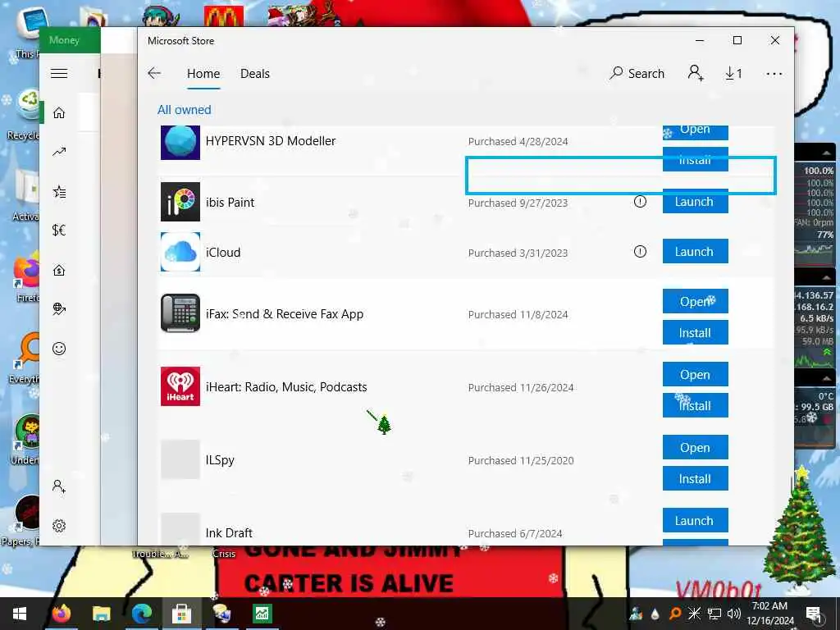Click the All owned filter link
This screenshot has height=630, width=840.
click(185, 110)
